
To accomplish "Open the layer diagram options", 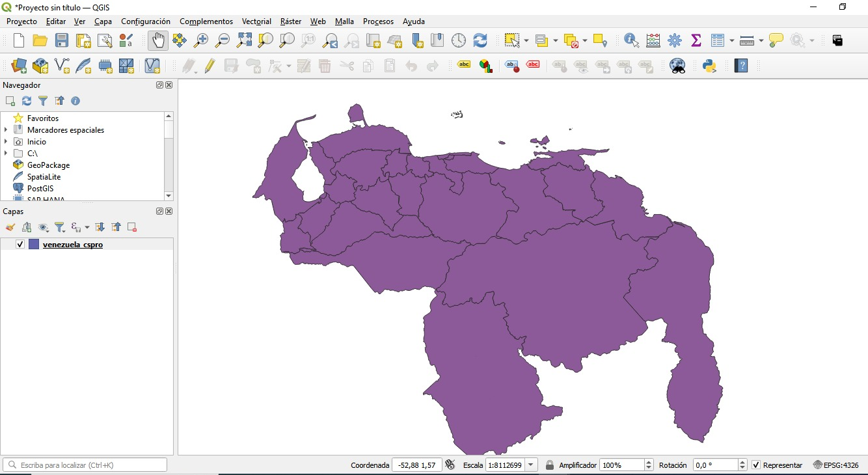I will pyautogui.click(x=485, y=66).
